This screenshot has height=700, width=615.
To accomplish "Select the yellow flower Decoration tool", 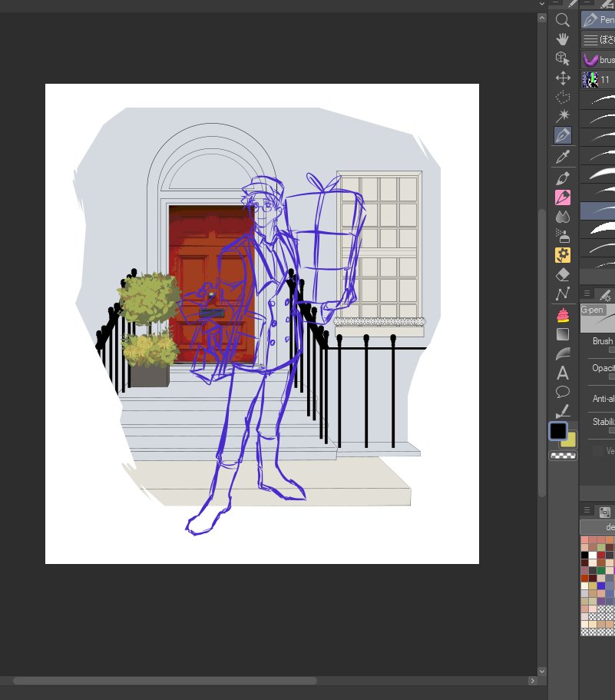I will (x=562, y=255).
